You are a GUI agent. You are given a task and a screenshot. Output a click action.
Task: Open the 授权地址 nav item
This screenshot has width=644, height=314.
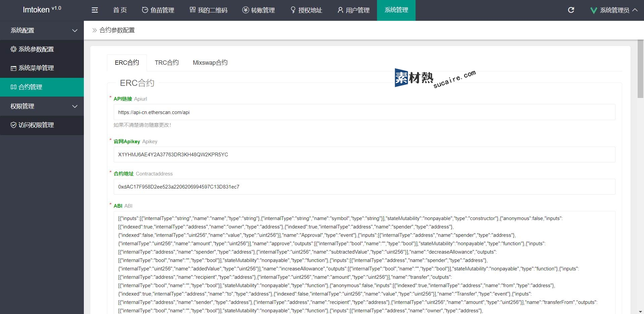306,10
